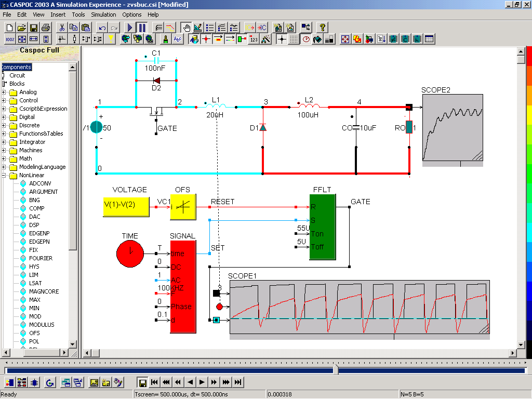Click the yellow help question mark icon
Image resolution: width=532 pixels, height=399 pixels.
(322, 28)
